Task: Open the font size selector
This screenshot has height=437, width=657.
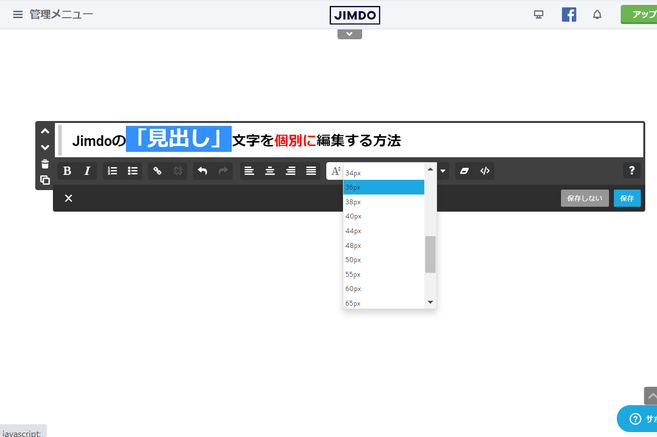Action: (335, 171)
